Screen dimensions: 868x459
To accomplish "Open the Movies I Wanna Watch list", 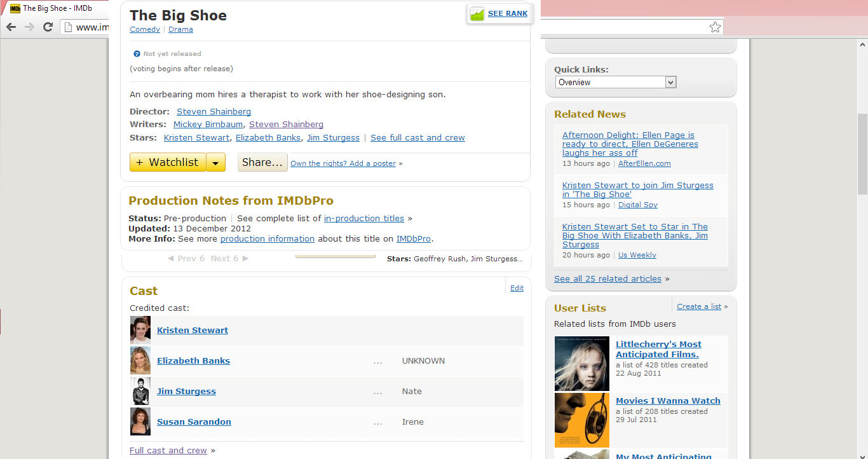I will tap(668, 401).
